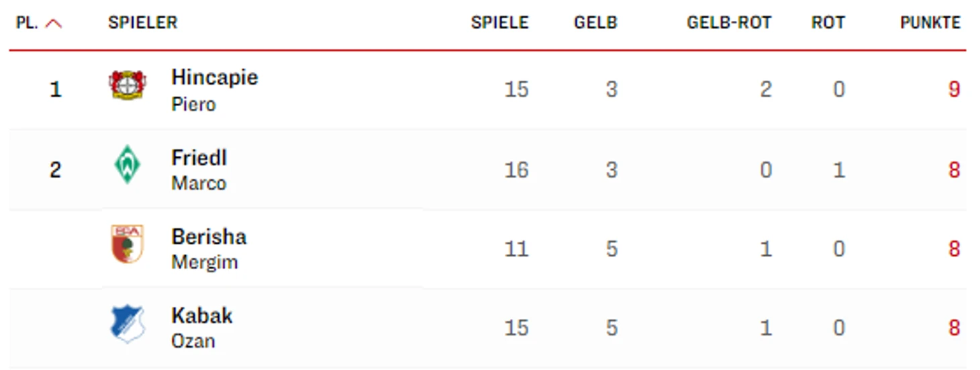Open player Hincapie's profile
This screenshot has height=370, width=980.
(x=214, y=90)
